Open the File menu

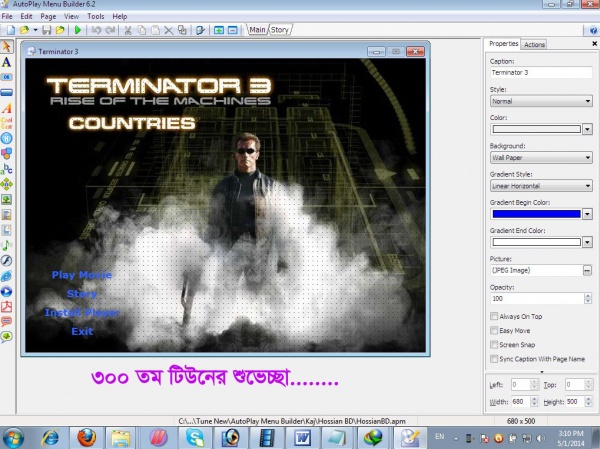tap(7, 16)
